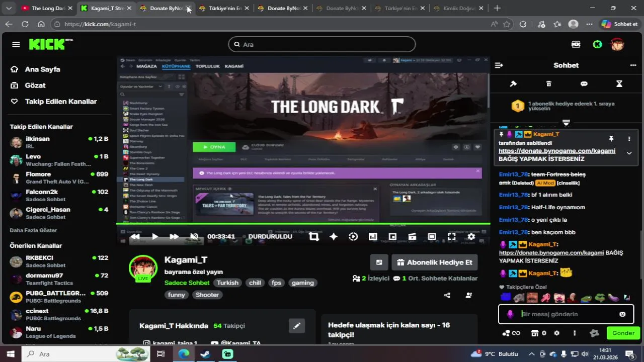Toggle picture-in-picture mode

[x=392, y=236]
